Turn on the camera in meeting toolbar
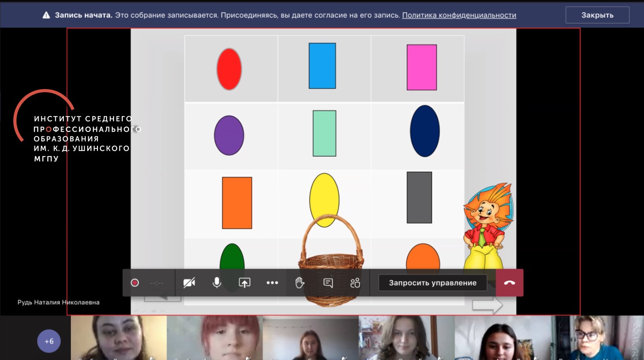Screen dimensions: 644x360 [x=189, y=283]
